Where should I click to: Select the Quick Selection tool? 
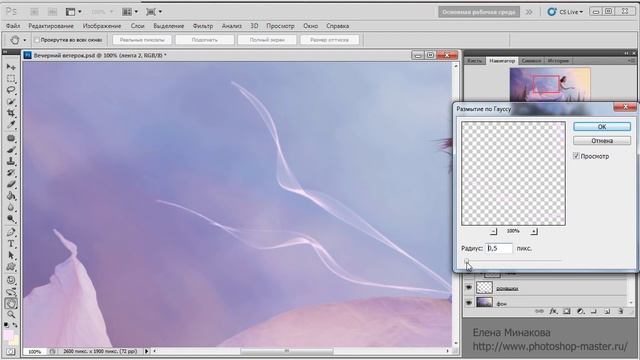coord(11,101)
